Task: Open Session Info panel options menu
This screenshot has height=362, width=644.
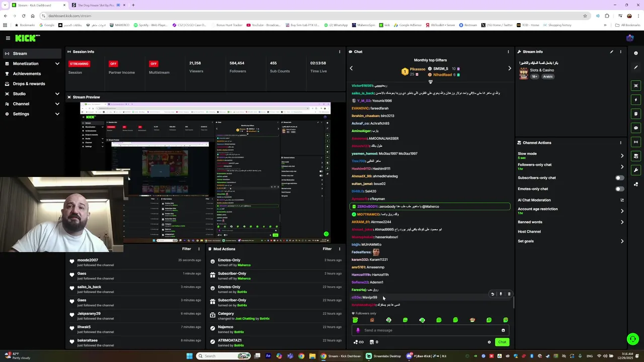Action: tap(340, 52)
